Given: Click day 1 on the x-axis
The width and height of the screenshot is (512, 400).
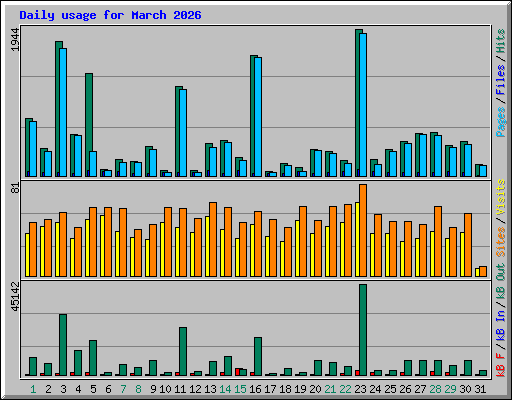Looking at the screenshot, I should coord(33,389).
